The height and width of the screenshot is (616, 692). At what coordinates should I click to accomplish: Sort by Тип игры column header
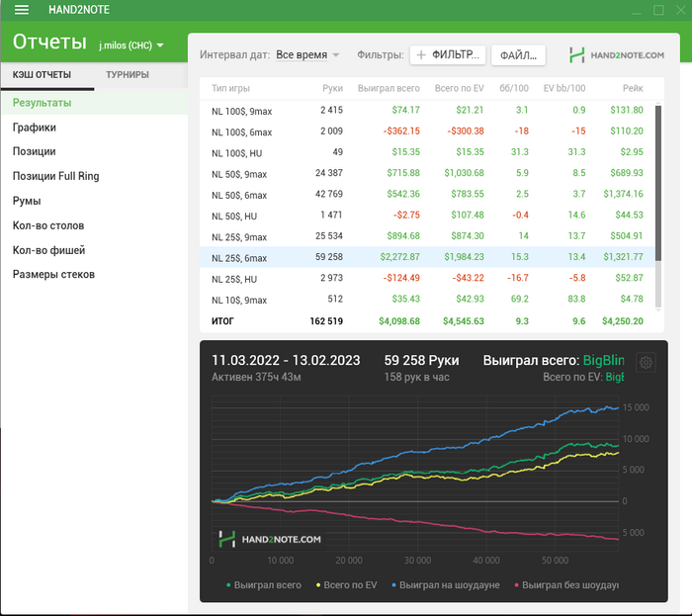tap(230, 88)
